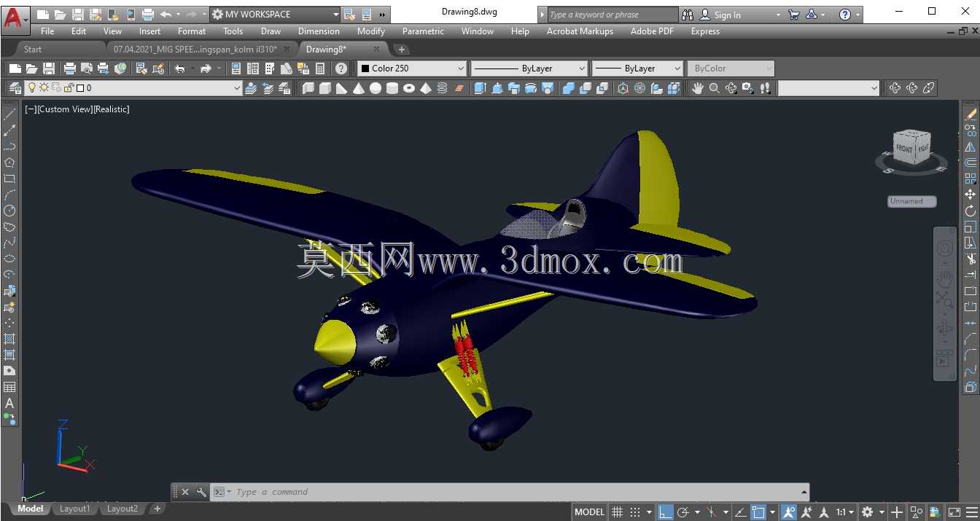The width and height of the screenshot is (980, 521).
Task: Select the Line tool in left toolbar
Action: pyautogui.click(x=9, y=114)
